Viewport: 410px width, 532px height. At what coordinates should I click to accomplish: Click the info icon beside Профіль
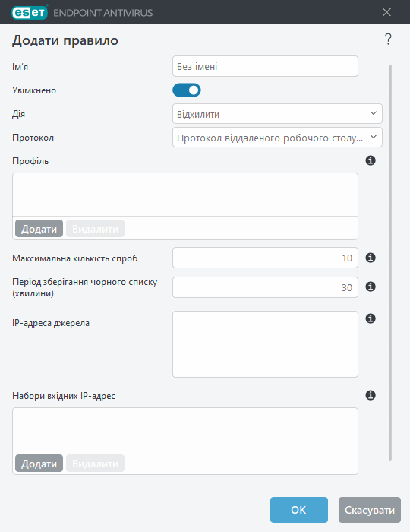coord(371,160)
